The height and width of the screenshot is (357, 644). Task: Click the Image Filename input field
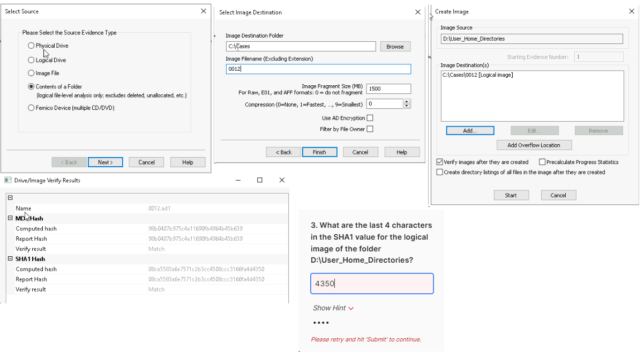point(318,69)
